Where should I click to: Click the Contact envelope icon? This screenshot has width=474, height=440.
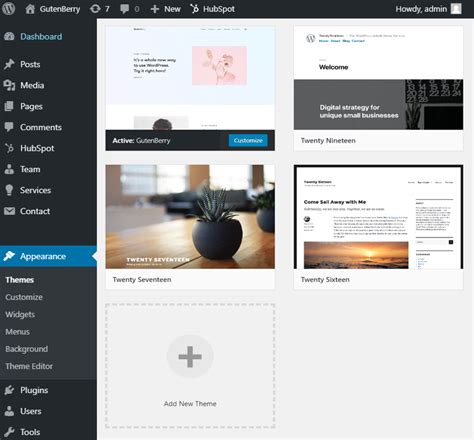tap(9, 211)
